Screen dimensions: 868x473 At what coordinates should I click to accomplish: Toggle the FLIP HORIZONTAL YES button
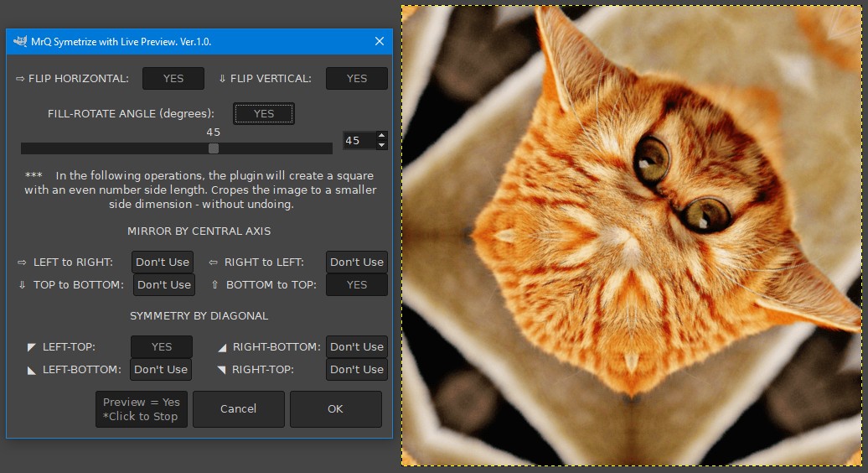click(x=173, y=79)
